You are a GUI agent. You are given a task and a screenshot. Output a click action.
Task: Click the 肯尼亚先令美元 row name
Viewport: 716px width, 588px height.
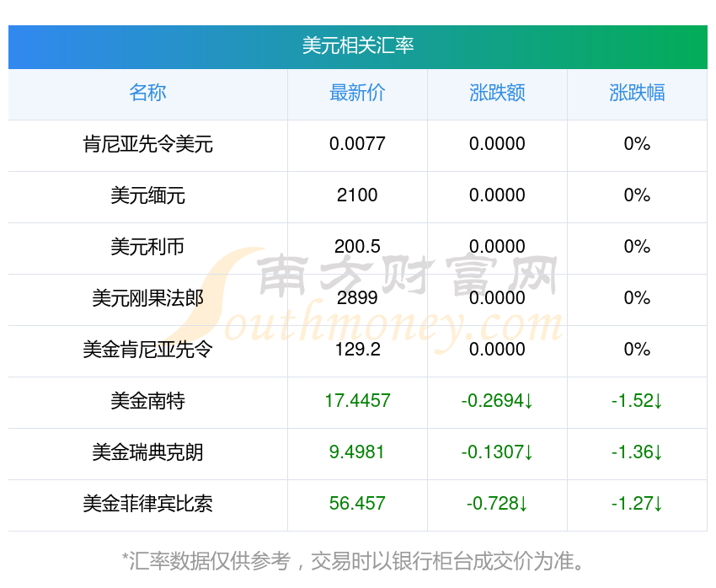coord(147,144)
